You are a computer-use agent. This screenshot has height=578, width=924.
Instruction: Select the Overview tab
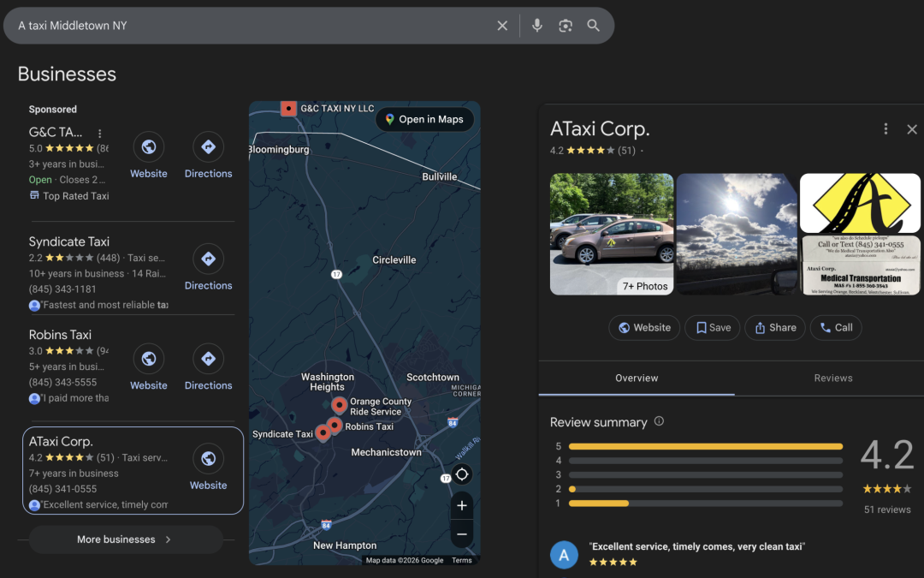[637, 378]
